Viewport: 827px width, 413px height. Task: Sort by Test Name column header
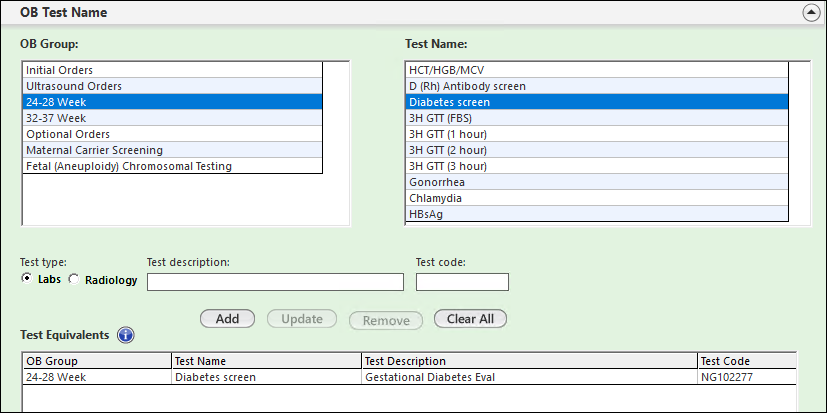click(x=267, y=361)
